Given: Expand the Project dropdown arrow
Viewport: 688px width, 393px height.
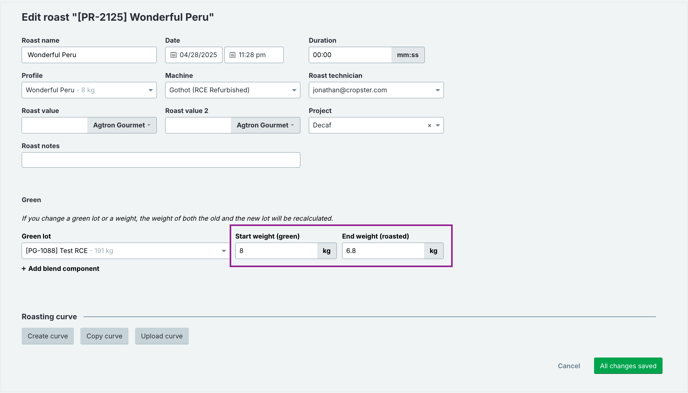Looking at the screenshot, I should [x=438, y=125].
